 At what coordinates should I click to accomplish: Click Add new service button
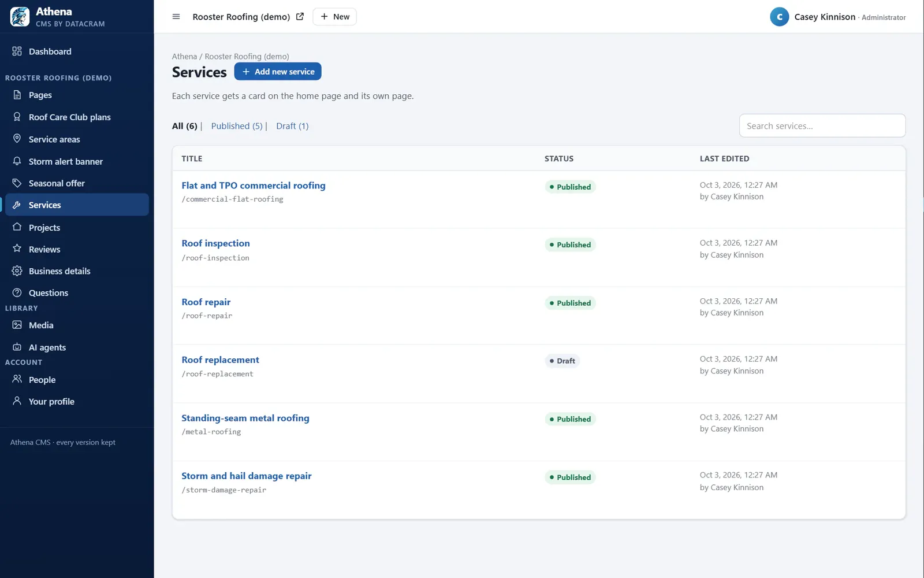(278, 72)
